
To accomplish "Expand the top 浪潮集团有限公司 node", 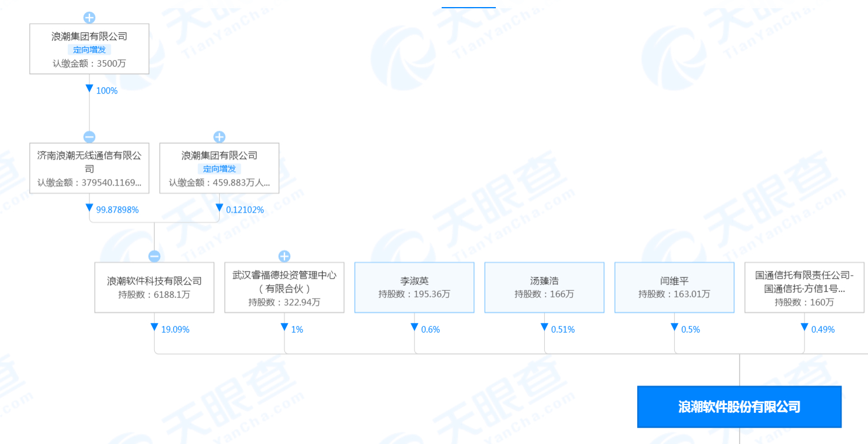I will [89, 17].
